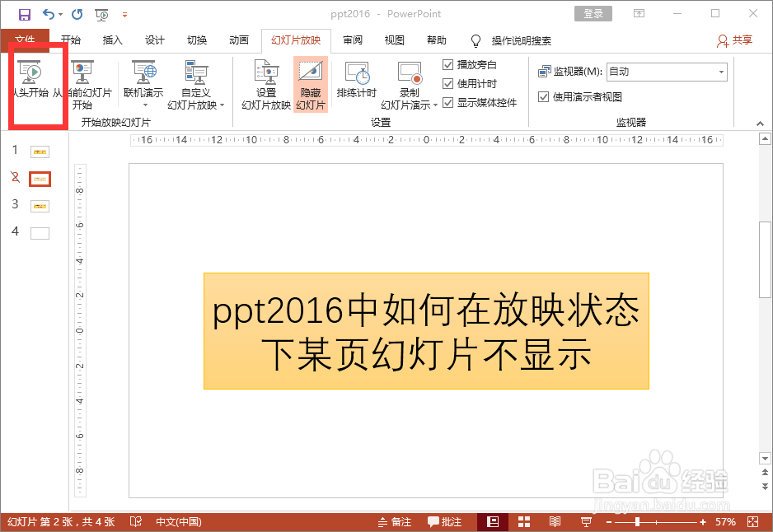Open the Home (开始) tab

(x=71, y=40)
